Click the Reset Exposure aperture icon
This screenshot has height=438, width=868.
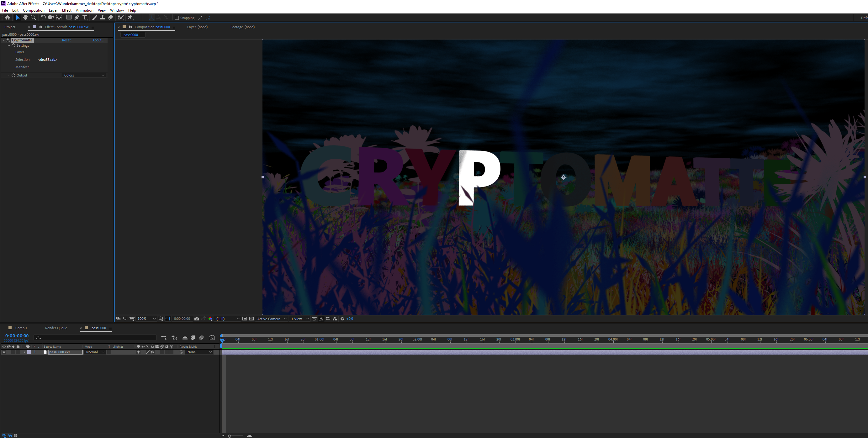click(342, 319)
